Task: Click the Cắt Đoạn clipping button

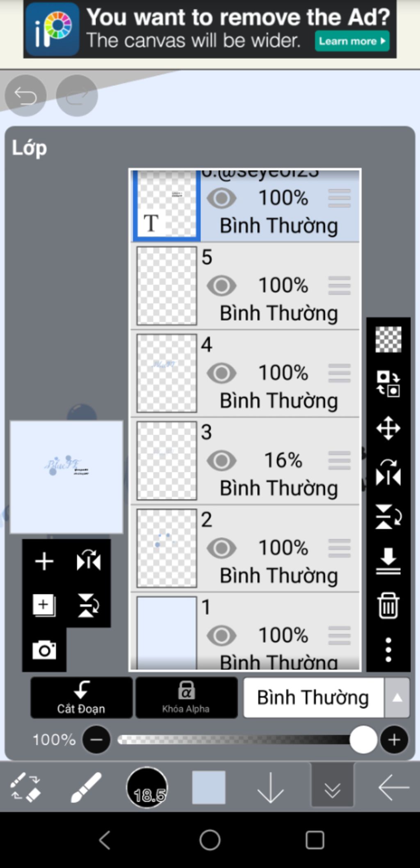Action: [81, 698]
